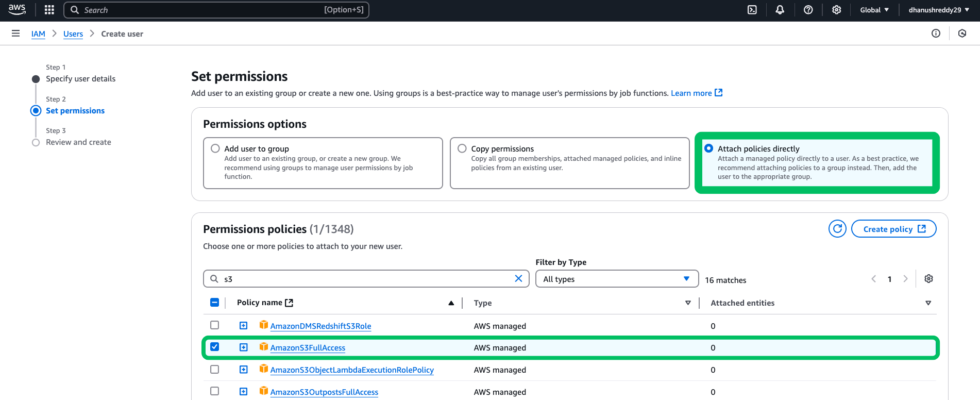Open policy table preferences gear

928,279
